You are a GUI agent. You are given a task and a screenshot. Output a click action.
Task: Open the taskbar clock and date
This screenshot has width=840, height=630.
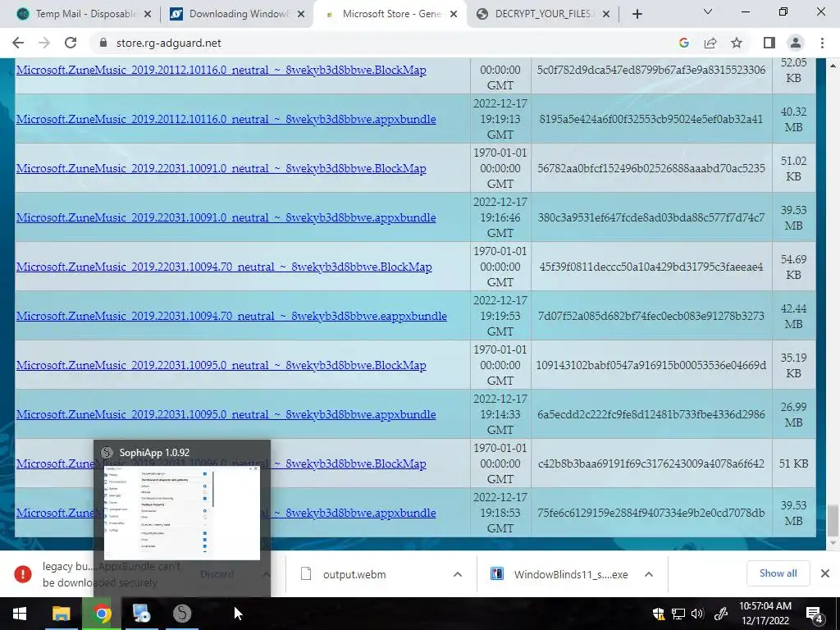765,614
